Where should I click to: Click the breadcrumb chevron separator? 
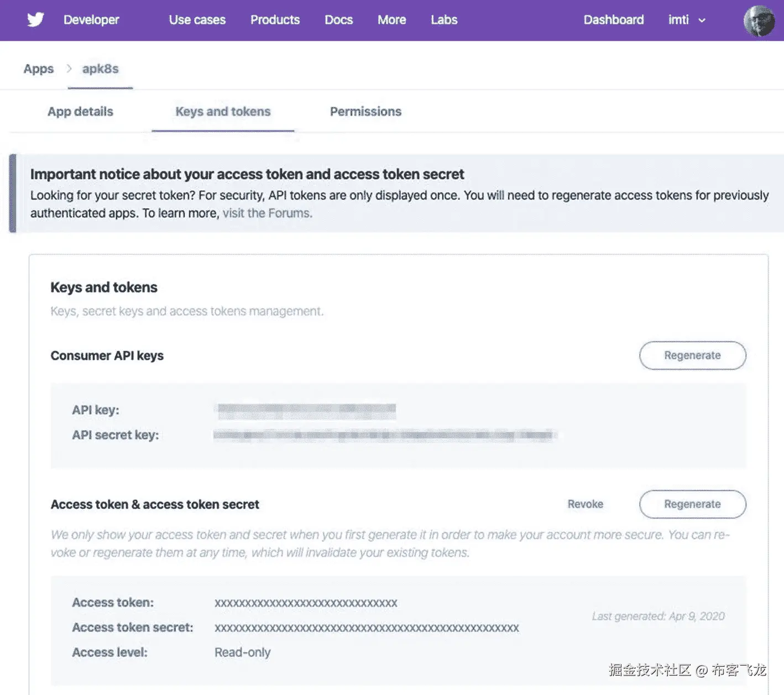click(x=69, y=69)
